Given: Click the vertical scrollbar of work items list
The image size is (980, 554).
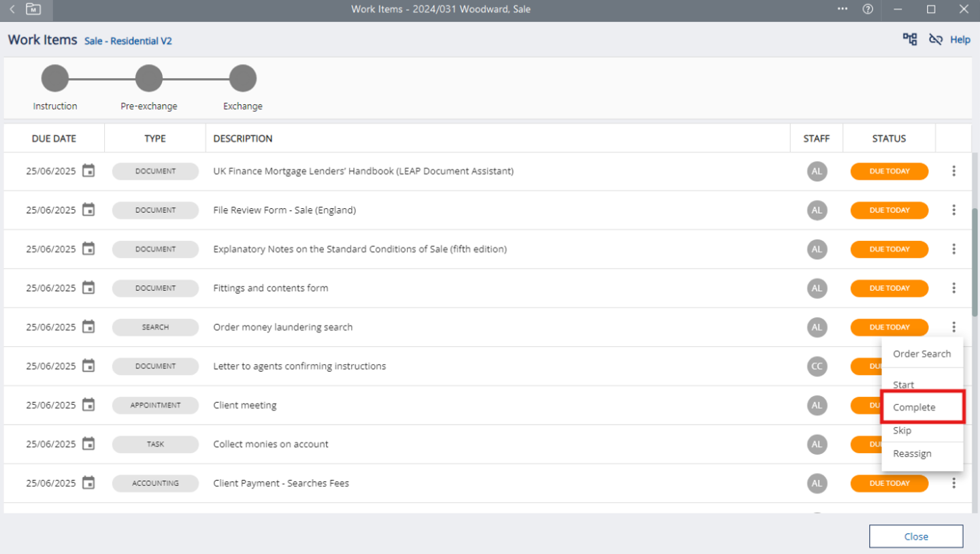Looking at the screenshot, I should coord(975,259).
